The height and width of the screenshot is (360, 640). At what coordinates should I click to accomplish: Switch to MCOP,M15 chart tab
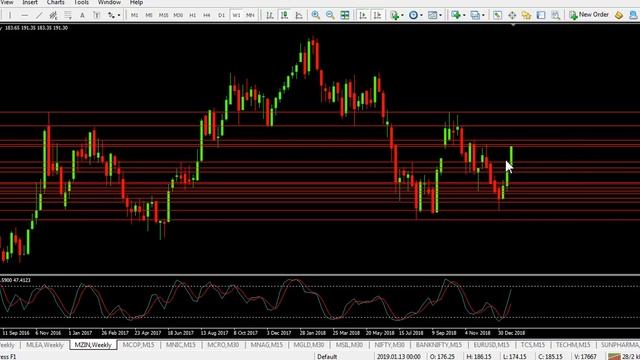139,345
